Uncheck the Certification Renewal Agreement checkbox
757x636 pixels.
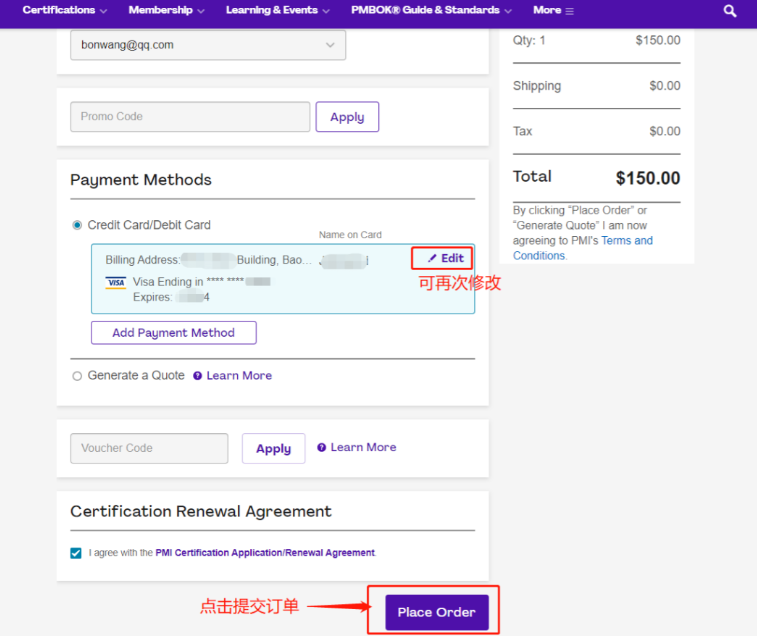click(x=77, y=553)
